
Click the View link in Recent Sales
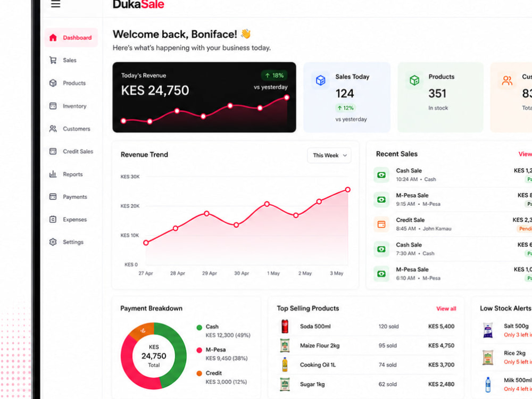525,154
